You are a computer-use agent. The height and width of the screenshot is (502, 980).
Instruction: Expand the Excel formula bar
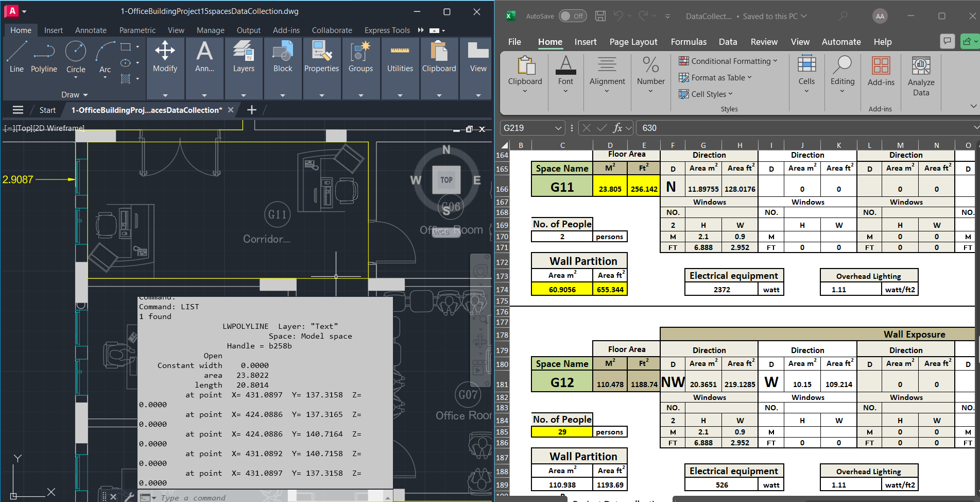(x=976, y=127)
